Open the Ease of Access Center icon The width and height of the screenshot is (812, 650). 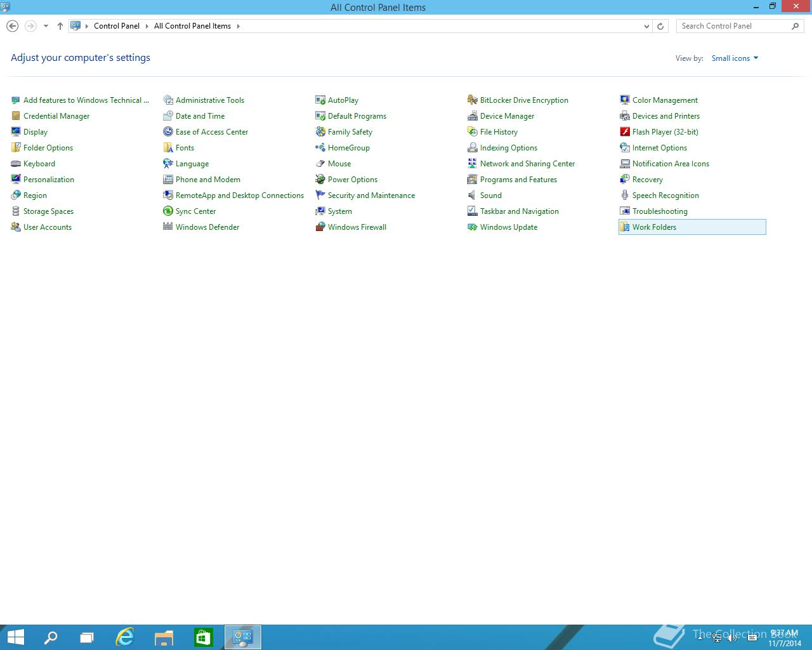[168, 132]
